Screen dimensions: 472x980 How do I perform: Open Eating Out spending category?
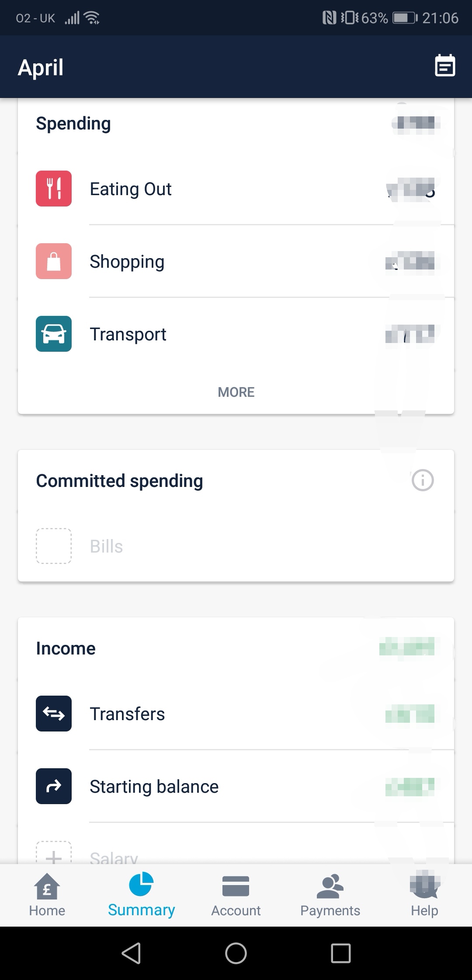click(x=236, y=189)
